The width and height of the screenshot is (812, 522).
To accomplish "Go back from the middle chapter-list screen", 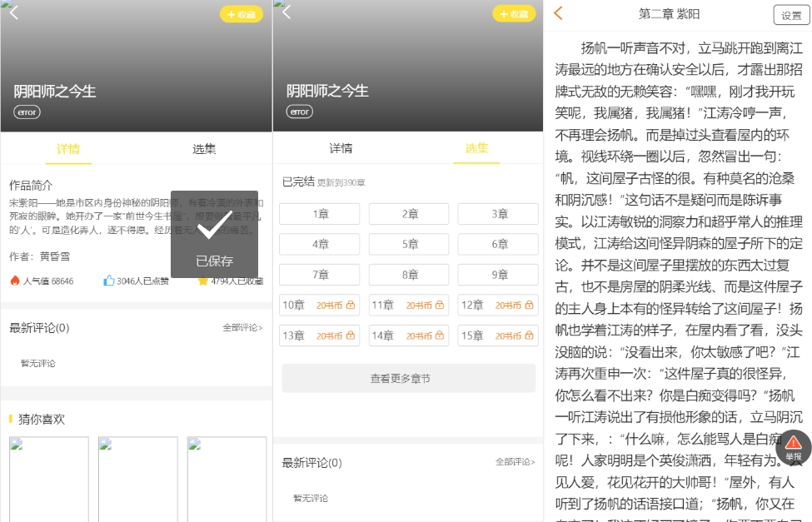I will click(x=286, y=12).
